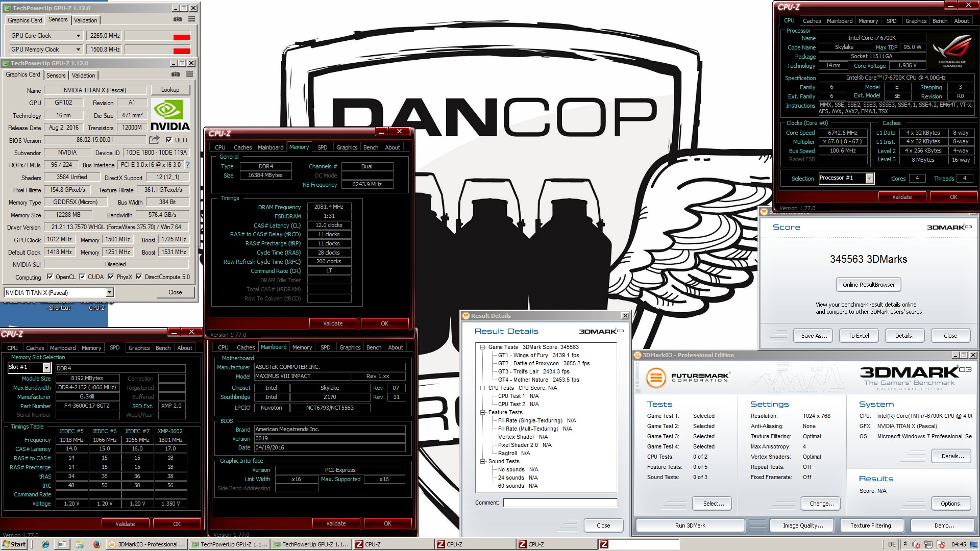Viewport: 980px width, 551px height.
Task: Toggle the OpenCL checkbox
Action: [50, 277]
